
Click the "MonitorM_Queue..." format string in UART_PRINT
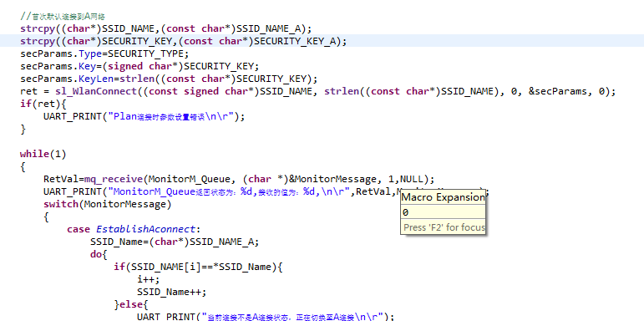pyautogui.click(x=229, y=191)
